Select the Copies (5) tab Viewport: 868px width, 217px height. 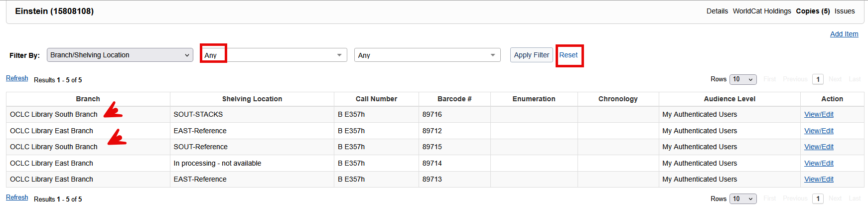coord(813,11)
